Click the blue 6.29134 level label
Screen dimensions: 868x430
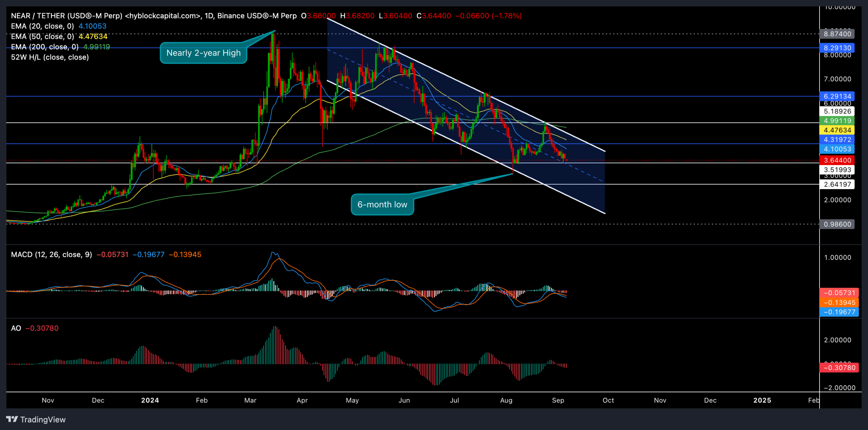[837, 96]
